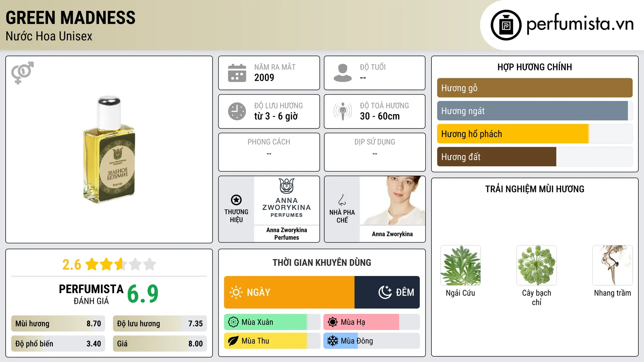Screen dimensions: 644x362
Task: Click the 2.6 average rating number
Action: pyautogui.click(x=72, y=265)
